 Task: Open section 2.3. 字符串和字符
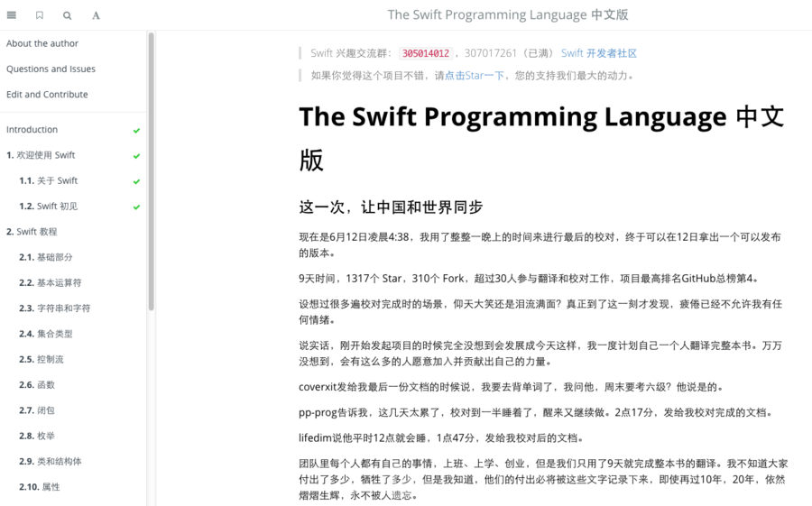pyautogui.click(x=55, y=308)
